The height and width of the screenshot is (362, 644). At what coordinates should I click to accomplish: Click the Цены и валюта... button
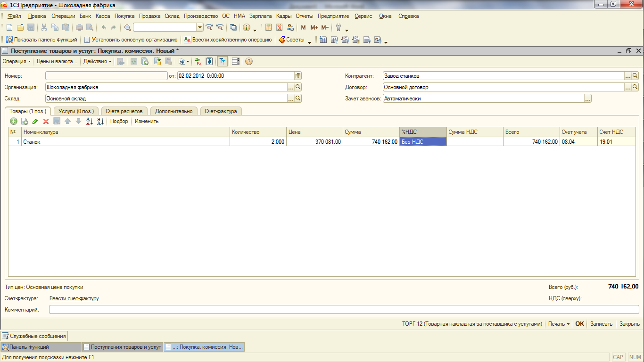pyautogui.click(x=57, y=61)
